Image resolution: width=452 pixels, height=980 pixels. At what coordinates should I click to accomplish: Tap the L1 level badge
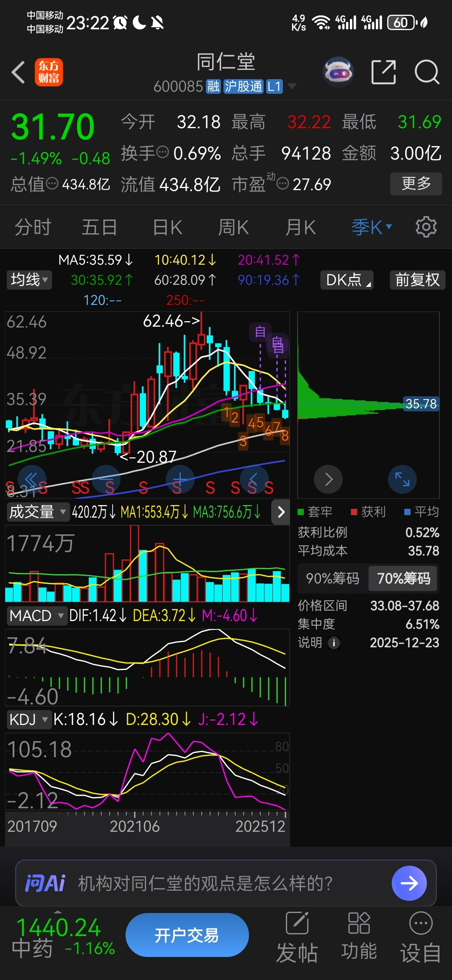[275, 87]
